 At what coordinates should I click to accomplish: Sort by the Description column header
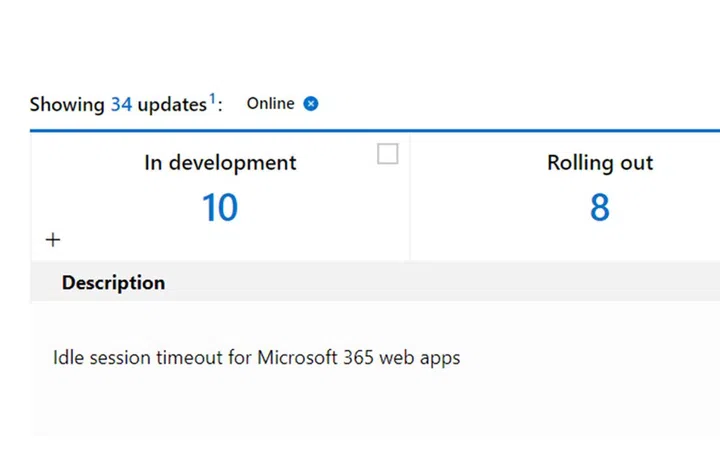113,283
